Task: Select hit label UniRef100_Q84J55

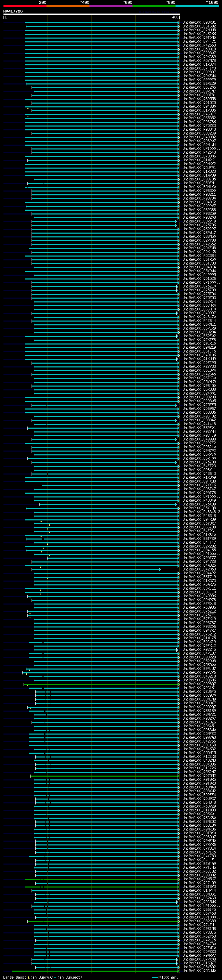Action: pyautogui.click(x=199, y=550)
